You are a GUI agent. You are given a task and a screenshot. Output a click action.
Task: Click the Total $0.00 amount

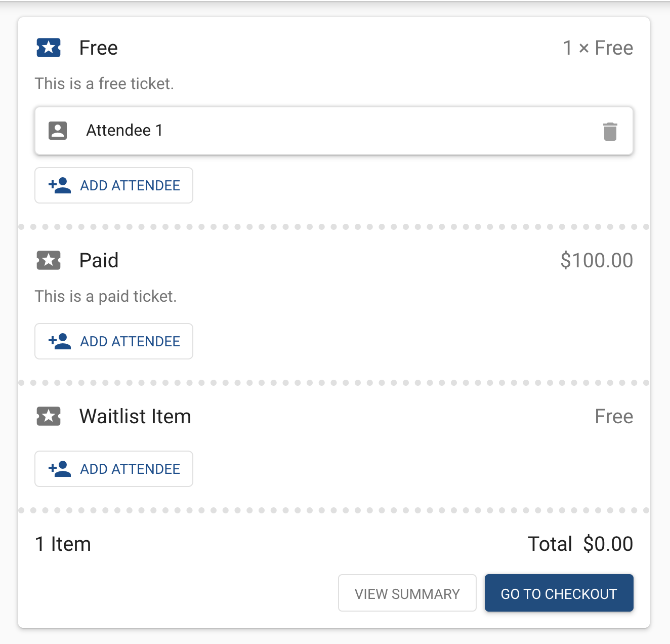[x=608, y=544]
